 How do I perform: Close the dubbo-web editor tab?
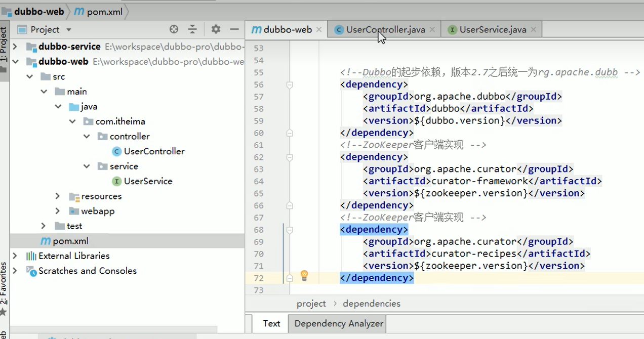(x=319, y=30)
